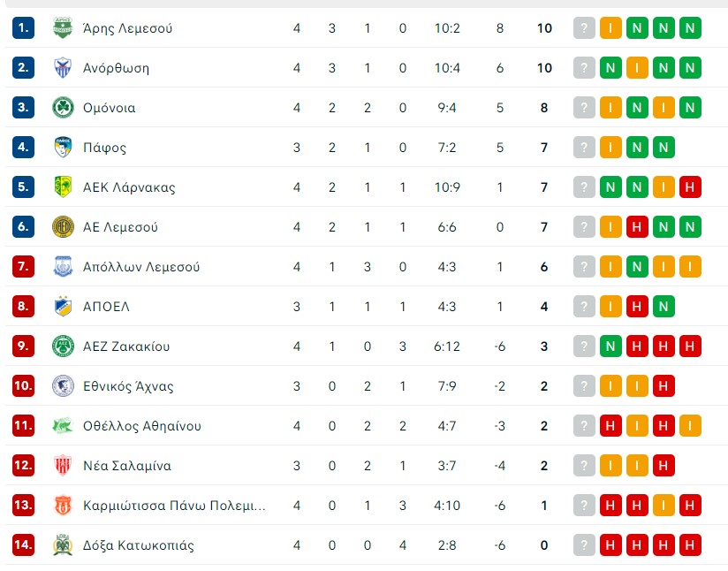Click the Οθέλλος Αθηαίνου row's last form box
The height and width of the screenshot is (571, 728).
(691, 426)
